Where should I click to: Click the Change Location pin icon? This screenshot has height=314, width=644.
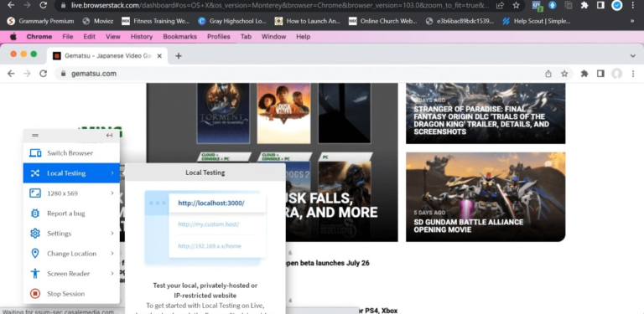(35, 254)
